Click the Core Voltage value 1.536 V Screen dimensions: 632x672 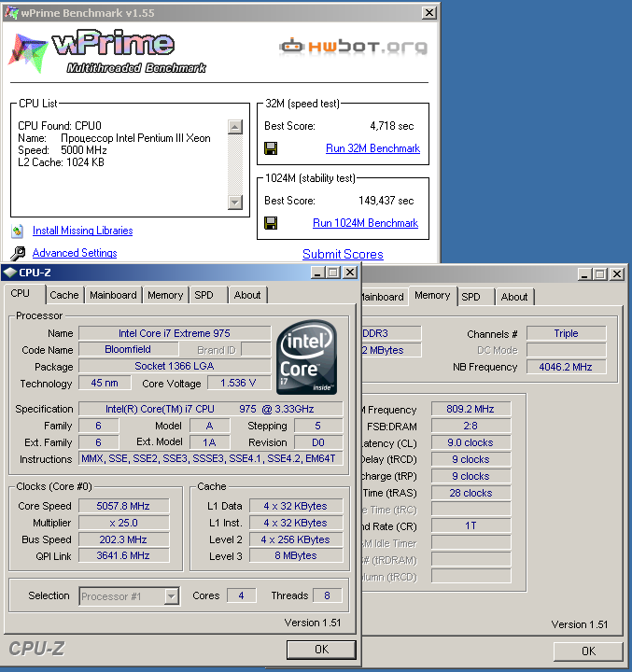pos(239,384)
